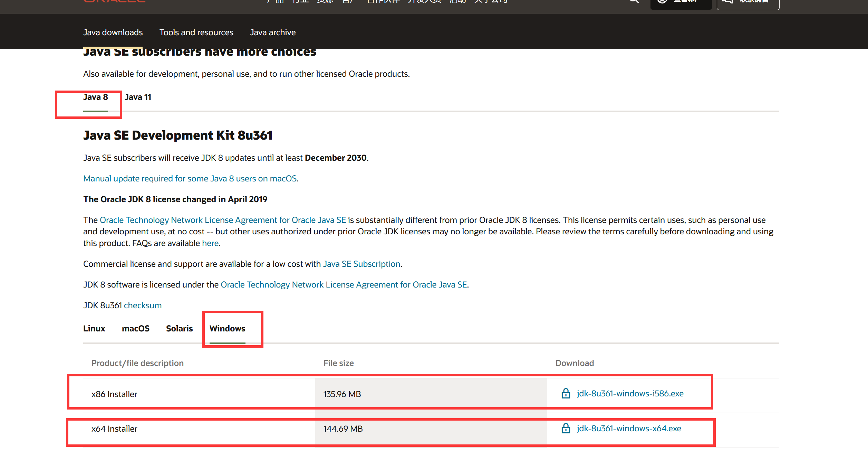Open the JDK 8u361 checksum link
868x451 pixels.
[143, 306]
